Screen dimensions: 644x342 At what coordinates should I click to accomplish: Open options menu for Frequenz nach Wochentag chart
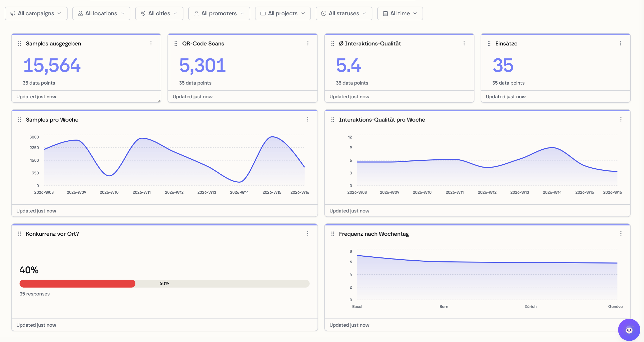tap(621, 233)
